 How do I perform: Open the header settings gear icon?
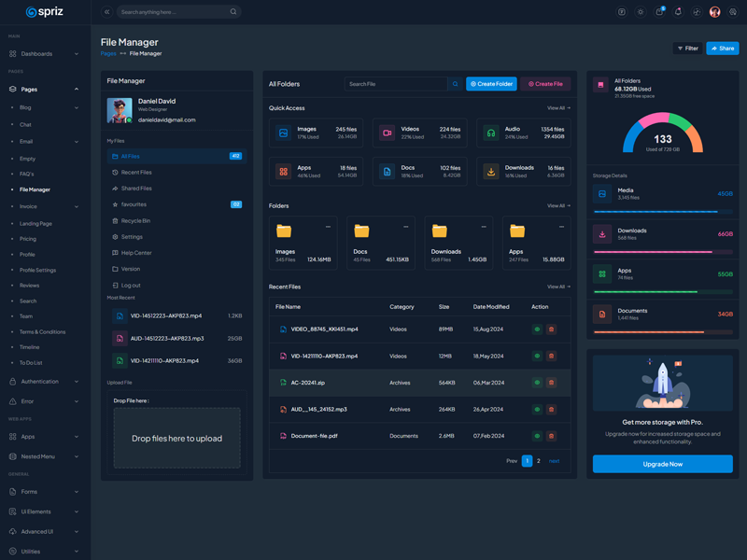(733, 12)
